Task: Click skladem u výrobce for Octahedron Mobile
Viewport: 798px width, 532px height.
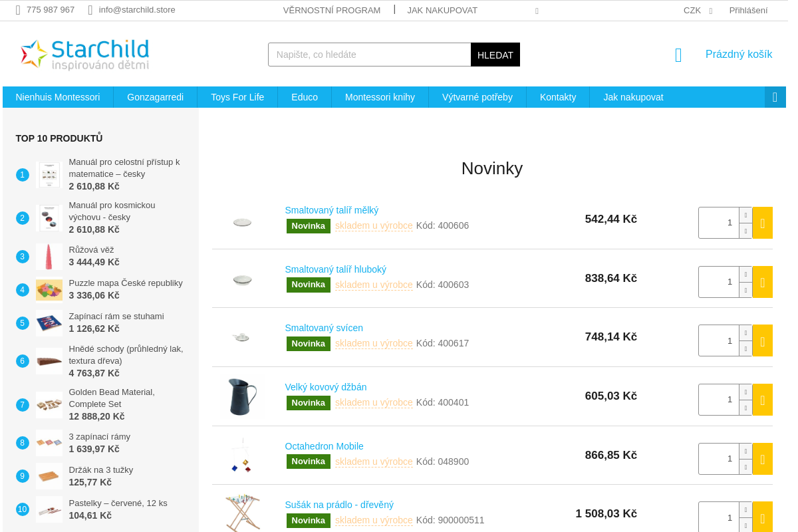Action: tap(374, 462)
